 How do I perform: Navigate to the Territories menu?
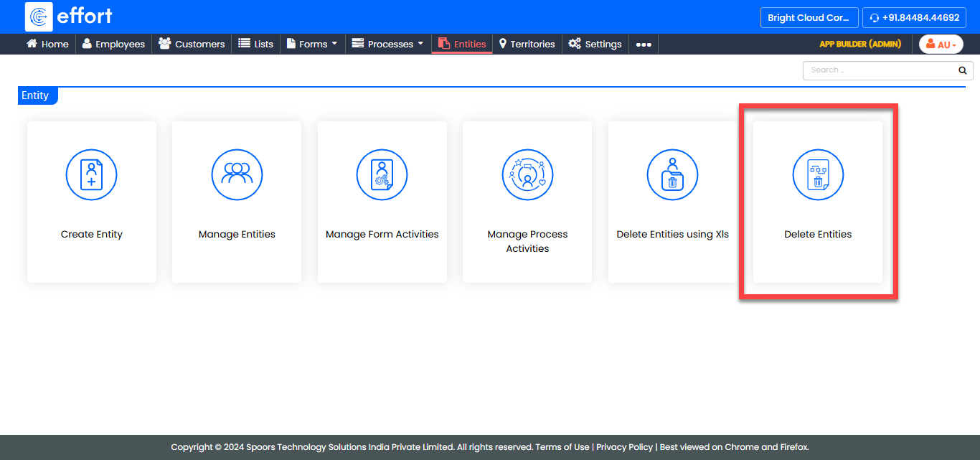point(527,44)
